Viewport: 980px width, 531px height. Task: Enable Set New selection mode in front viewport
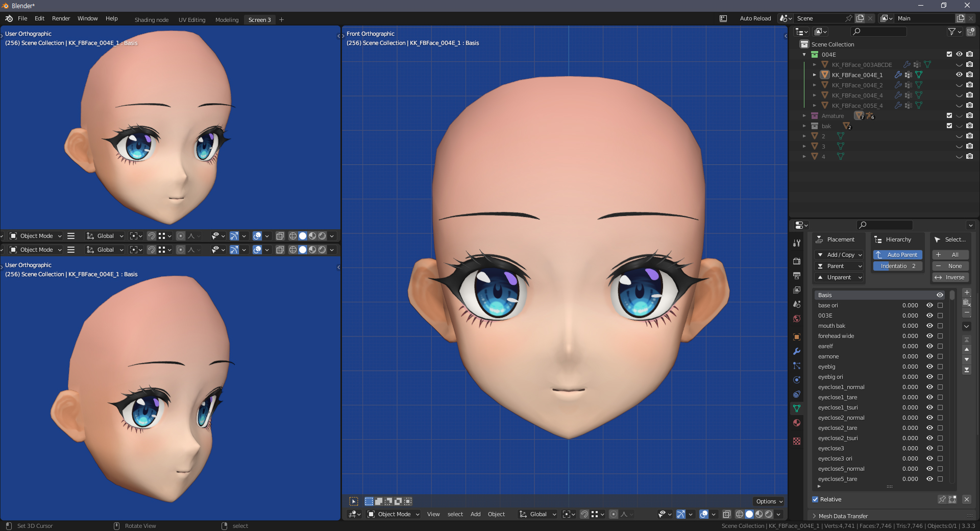coord(369,501)
